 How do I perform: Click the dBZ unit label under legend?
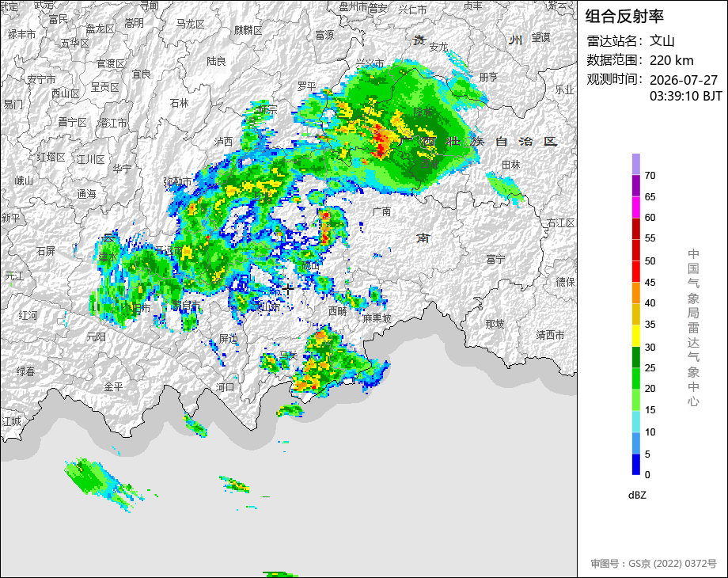click(x=637, y=495)
